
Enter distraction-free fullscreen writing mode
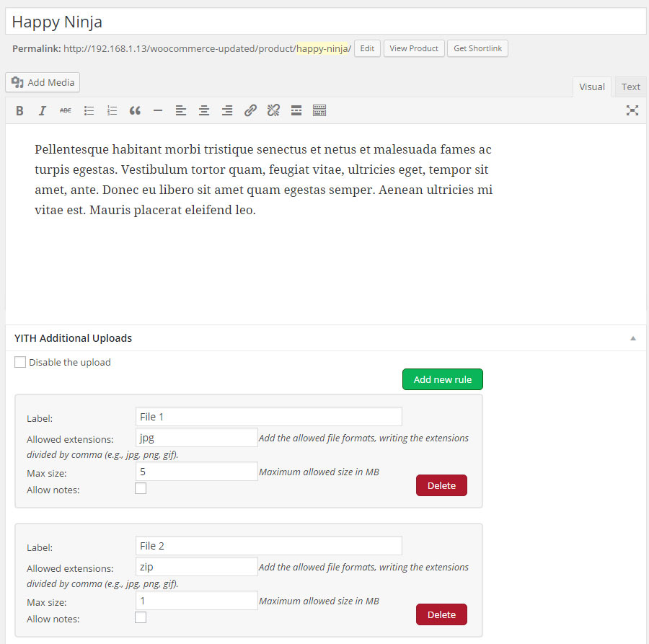(632, 110)
